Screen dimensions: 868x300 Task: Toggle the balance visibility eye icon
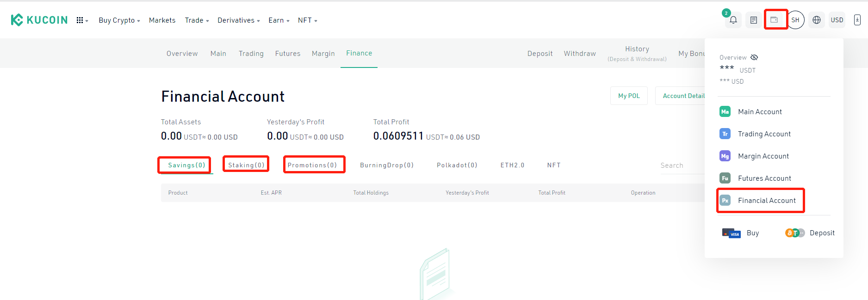(x=754, y=57)
